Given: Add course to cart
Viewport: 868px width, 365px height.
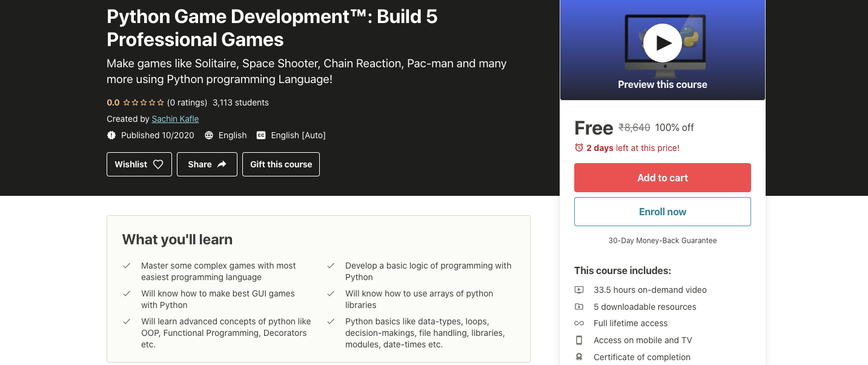Looking at the screenshot, I should point(663,178).
